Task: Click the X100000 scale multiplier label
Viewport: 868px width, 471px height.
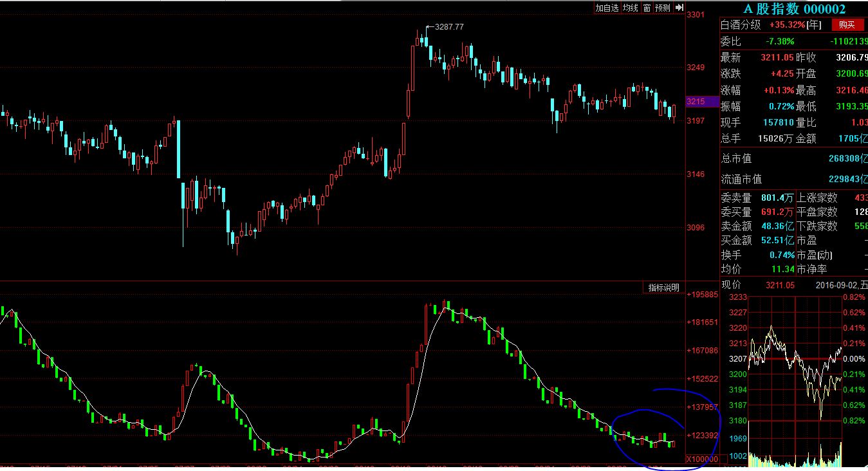Action: click(701, 459)
